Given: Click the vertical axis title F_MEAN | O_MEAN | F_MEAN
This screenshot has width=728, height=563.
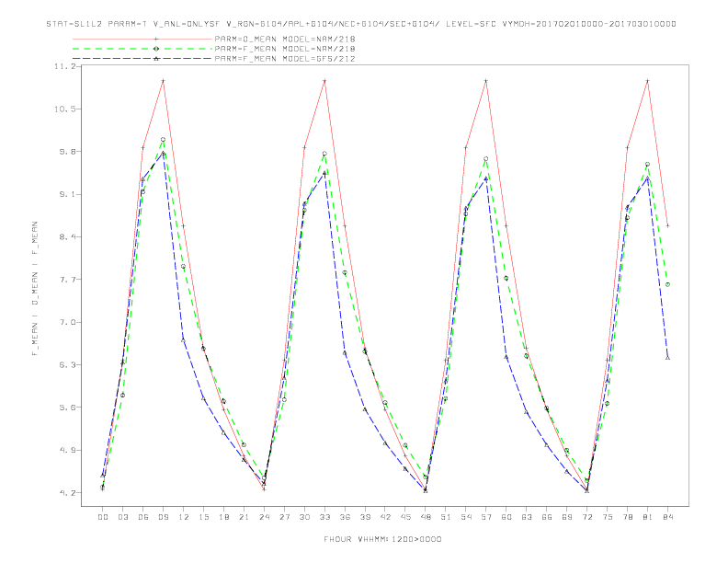Looking at the screenshot, I should tap(35, 289).
